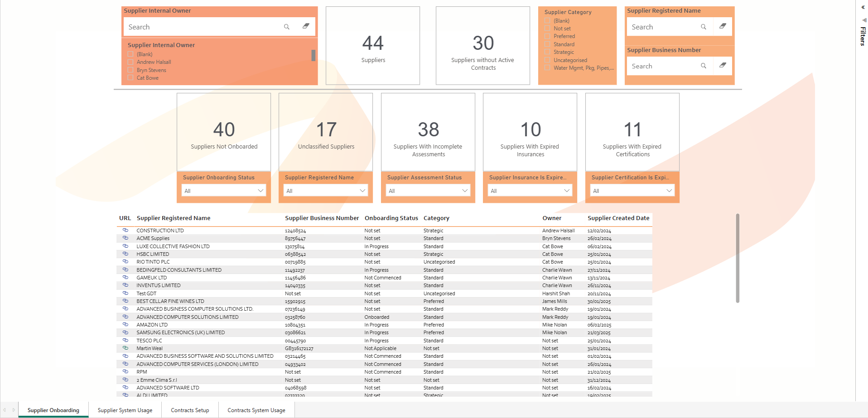Open the URL link icon for ADVANCED SOFTWARE LTD
The width and height of the screenshot is (868, 418).
[x=125, y=387]
